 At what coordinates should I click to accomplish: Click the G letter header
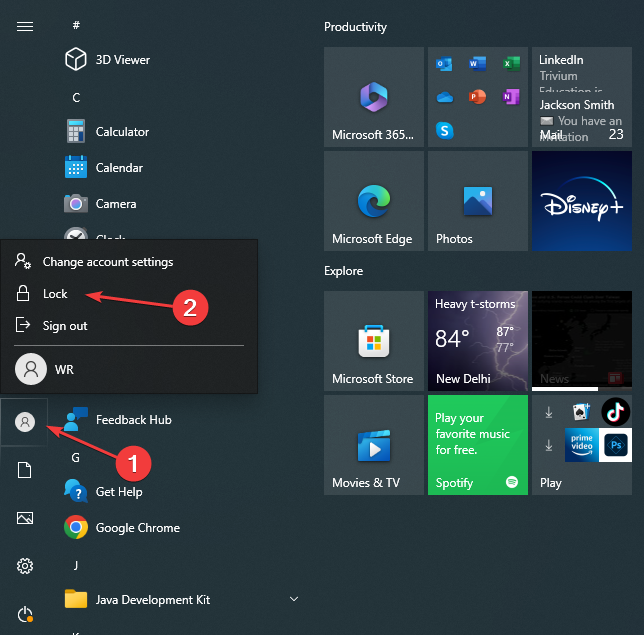[76, 457]
